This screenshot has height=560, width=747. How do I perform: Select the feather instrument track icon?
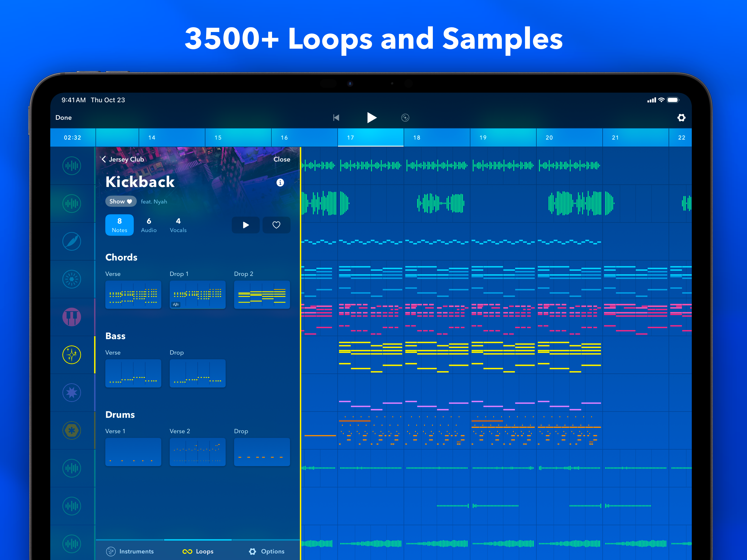click(72, 241)
